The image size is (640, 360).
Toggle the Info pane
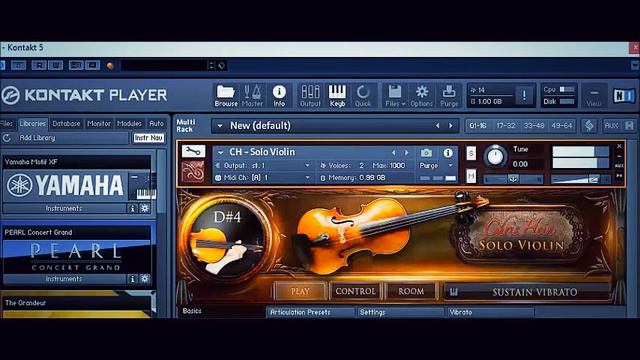[279, 96]
